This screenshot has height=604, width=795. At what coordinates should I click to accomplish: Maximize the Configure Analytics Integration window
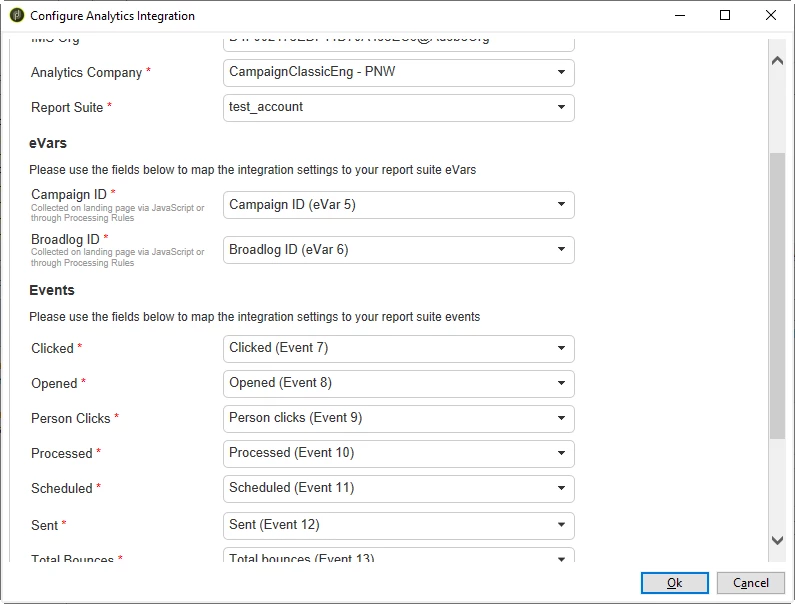pos(725,16)
